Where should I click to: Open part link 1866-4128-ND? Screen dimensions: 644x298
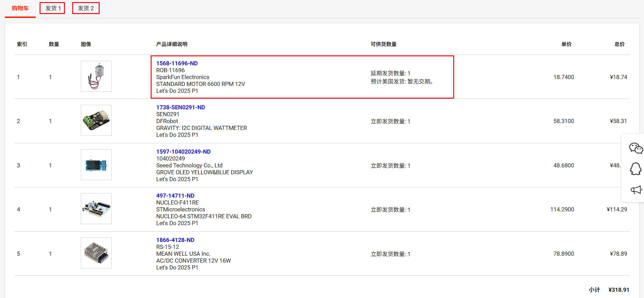(x=175, y=240)
